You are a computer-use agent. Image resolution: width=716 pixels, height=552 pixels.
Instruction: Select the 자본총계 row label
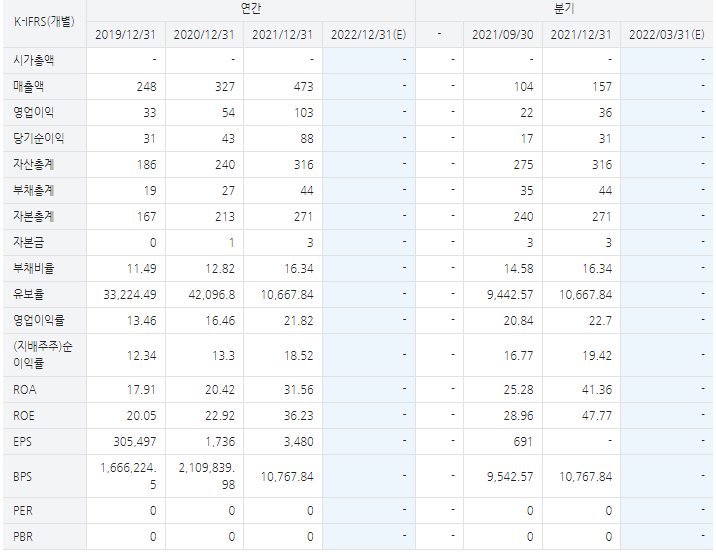[34, 216]
